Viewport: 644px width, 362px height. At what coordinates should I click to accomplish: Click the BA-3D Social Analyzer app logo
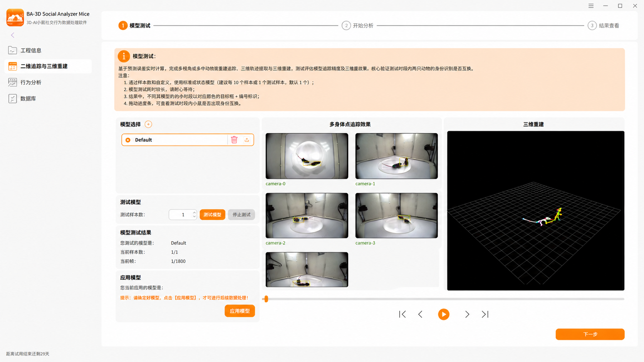pos(15,17)
